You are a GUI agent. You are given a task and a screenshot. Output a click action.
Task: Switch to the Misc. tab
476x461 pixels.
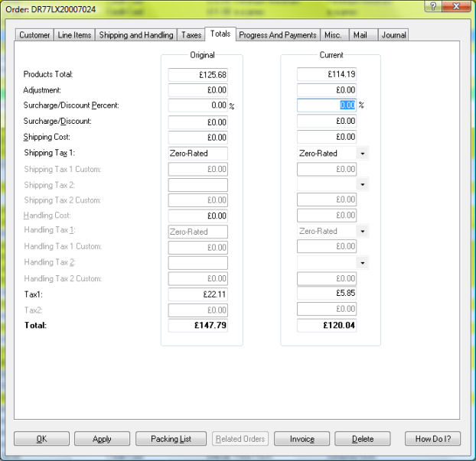[x=334, y=35]
